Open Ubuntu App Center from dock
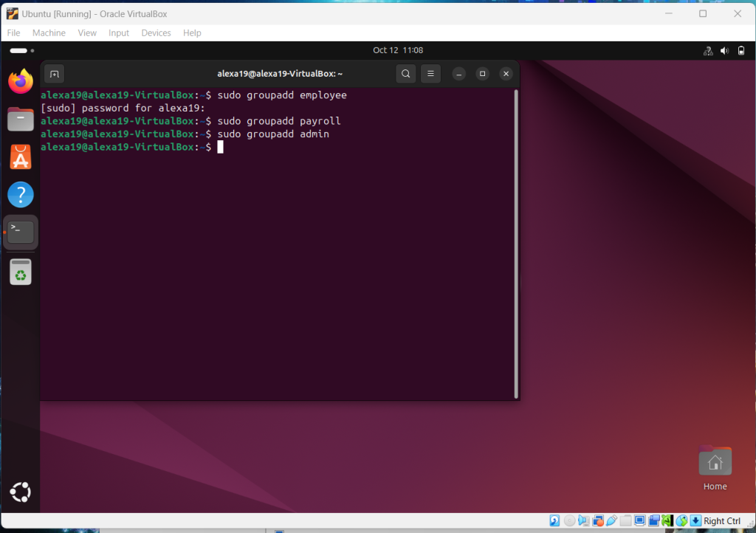The height and width of the screenshot is (533, 756). (21, 157)
